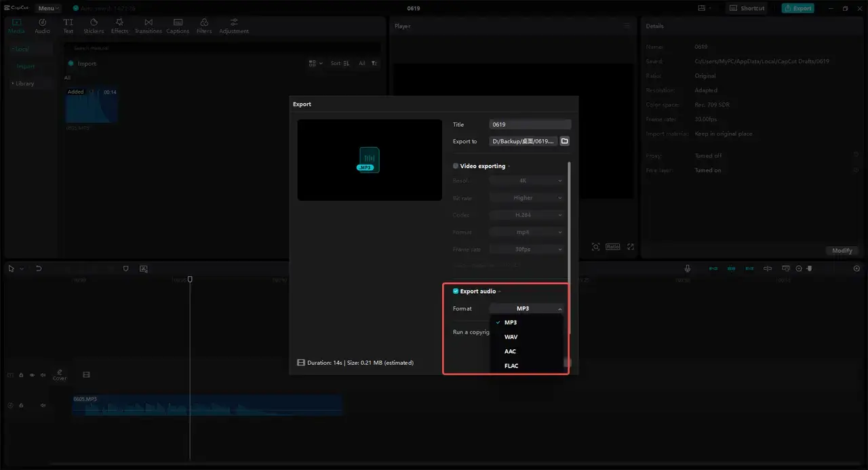
Task: Toggle player focus/scan frame icon
Action: [x=595, y=247]
